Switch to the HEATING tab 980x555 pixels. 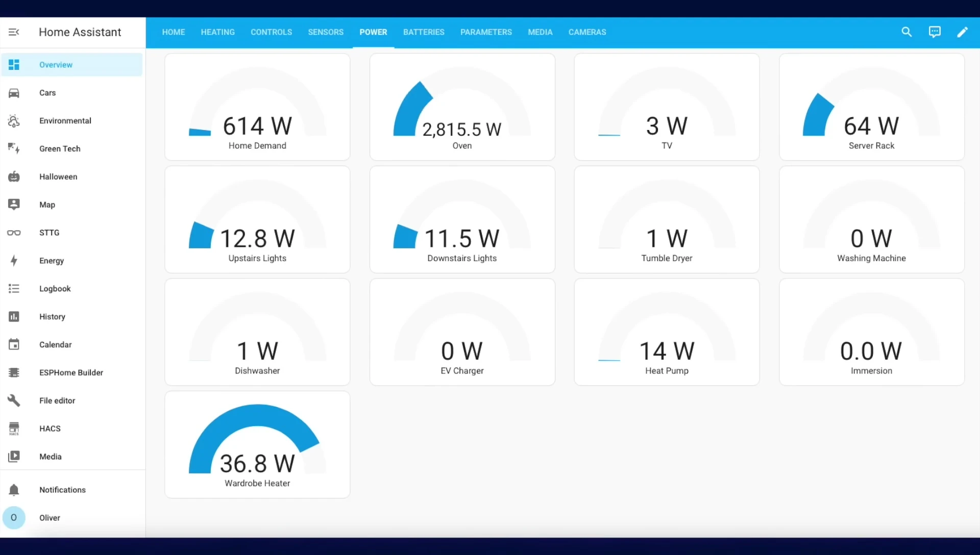218,32
